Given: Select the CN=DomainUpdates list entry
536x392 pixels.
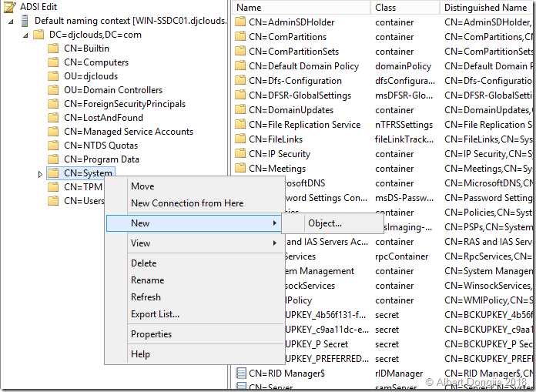Looking at the screenshot, I should point(291,110).
